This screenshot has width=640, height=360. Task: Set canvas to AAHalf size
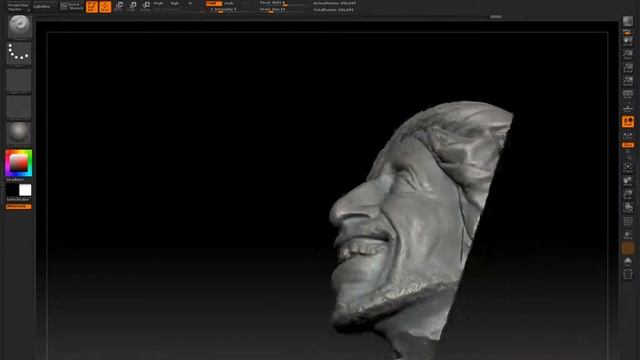click(x=628, y=81)
